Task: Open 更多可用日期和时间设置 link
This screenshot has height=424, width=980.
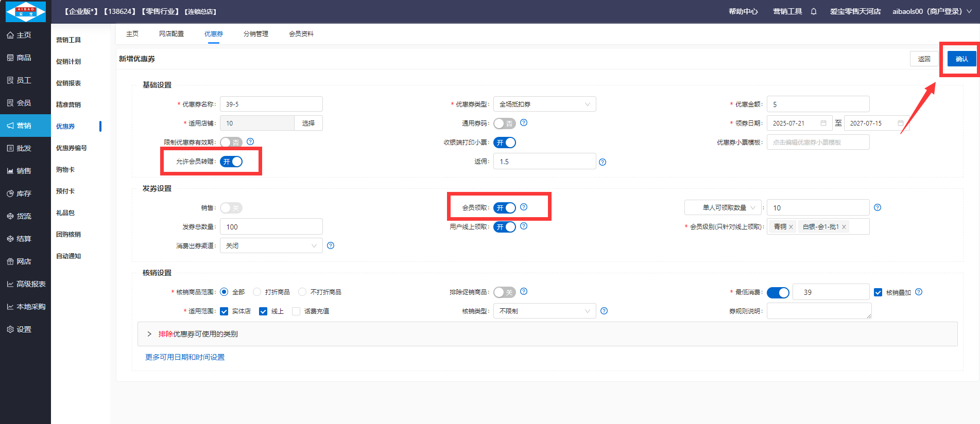Action: click(x=185, y=357)
